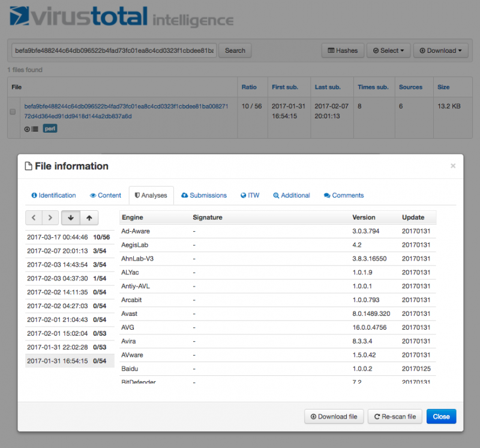Open the Select dropdown

(388, 50)
